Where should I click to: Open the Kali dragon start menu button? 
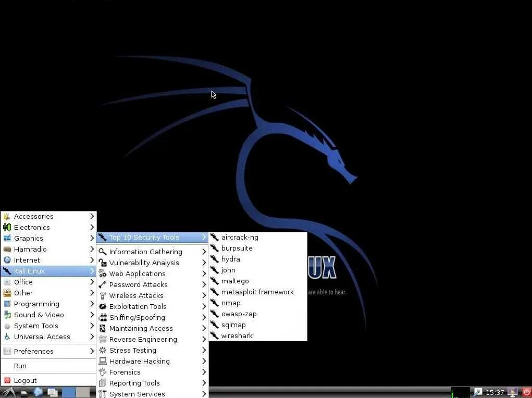(x=8, y=393)
